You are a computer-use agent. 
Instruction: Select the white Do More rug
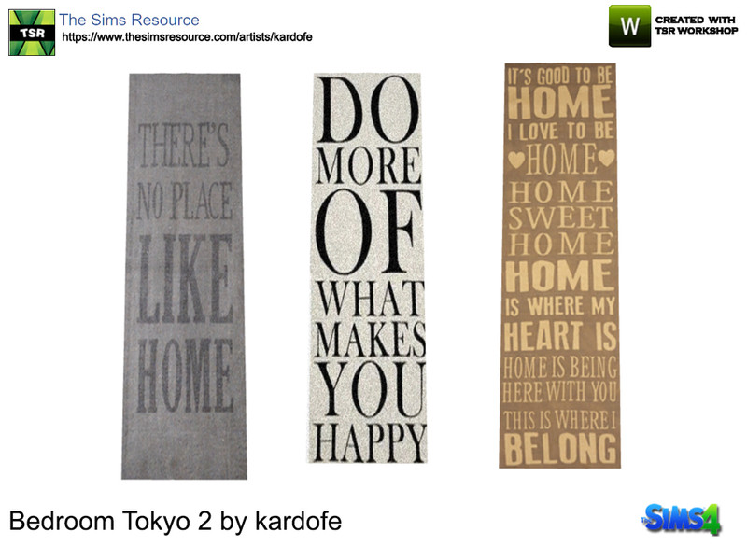[x=367, y=268]
